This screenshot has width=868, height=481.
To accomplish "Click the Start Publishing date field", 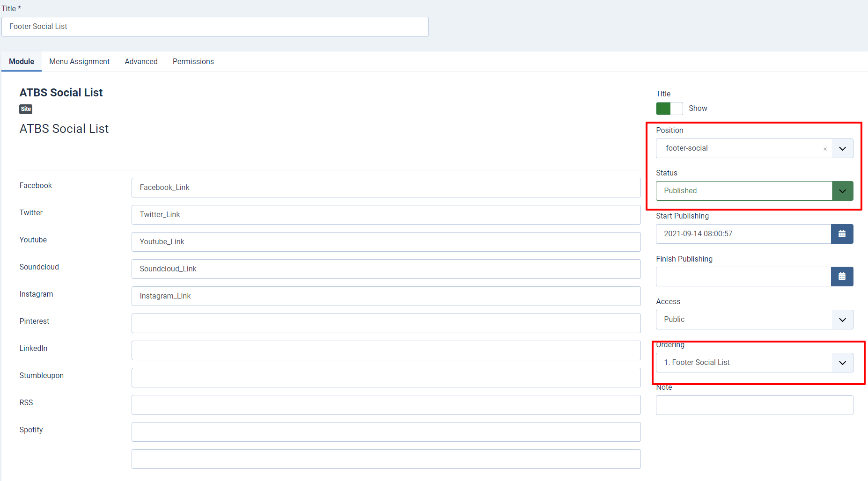I will click(x=743, y=234).
